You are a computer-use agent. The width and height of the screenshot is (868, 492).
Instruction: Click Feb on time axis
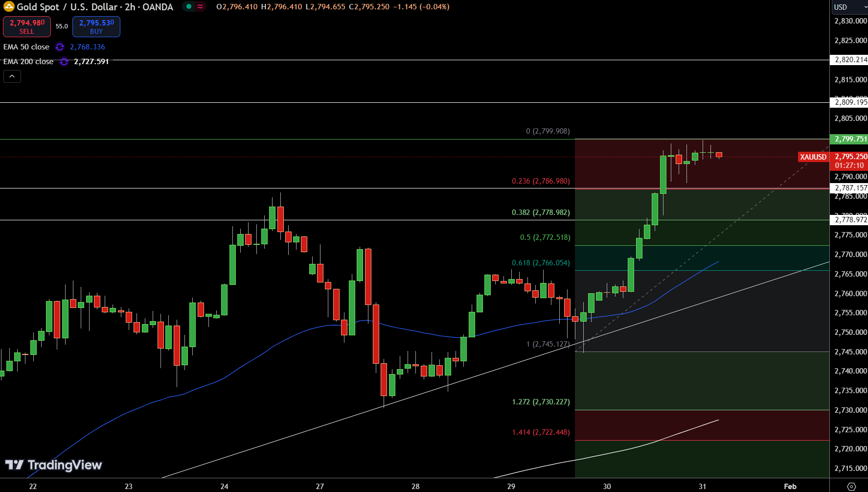click(790, 486)
